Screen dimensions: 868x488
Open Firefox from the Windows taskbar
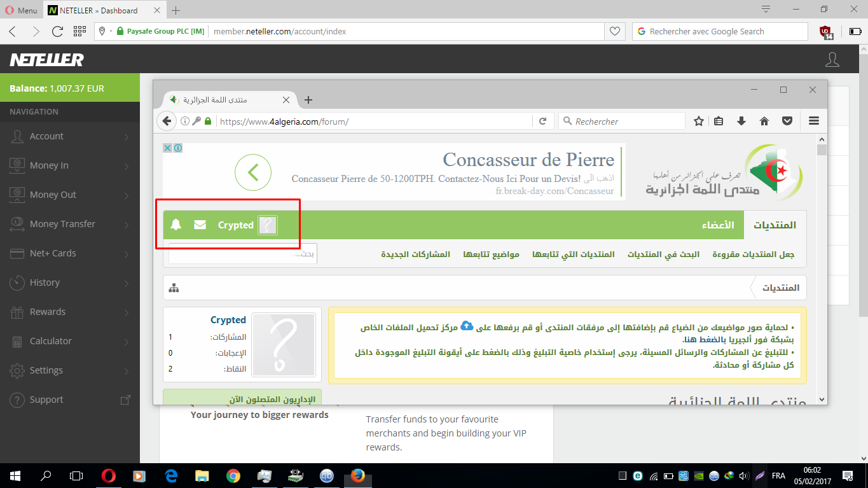(x=357, y=475)
